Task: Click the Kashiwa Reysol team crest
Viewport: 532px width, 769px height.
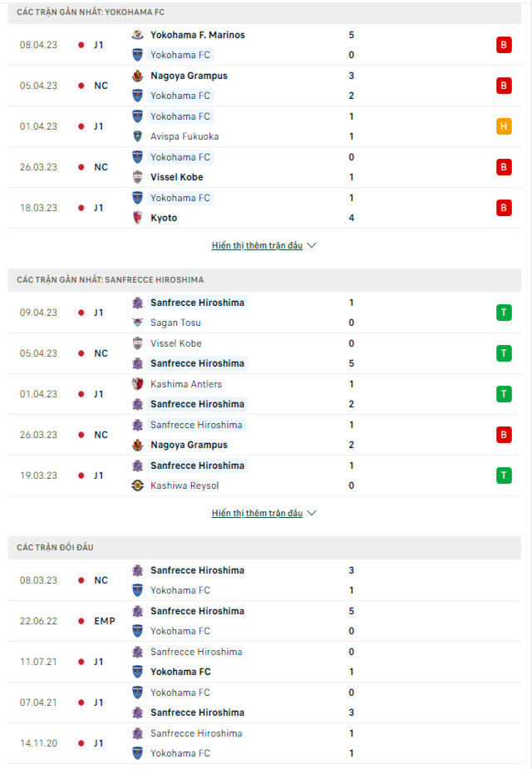Action: click(138, 486)
